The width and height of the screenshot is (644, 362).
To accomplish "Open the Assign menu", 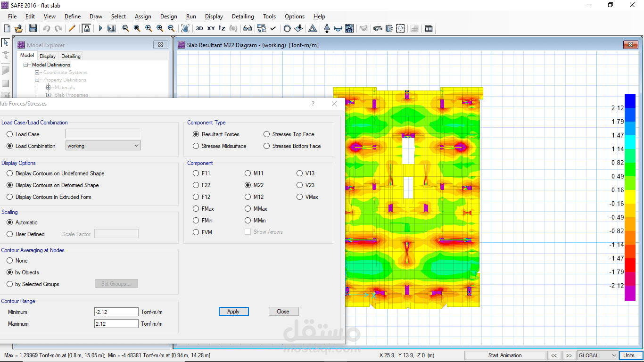I will coord(143,16).
